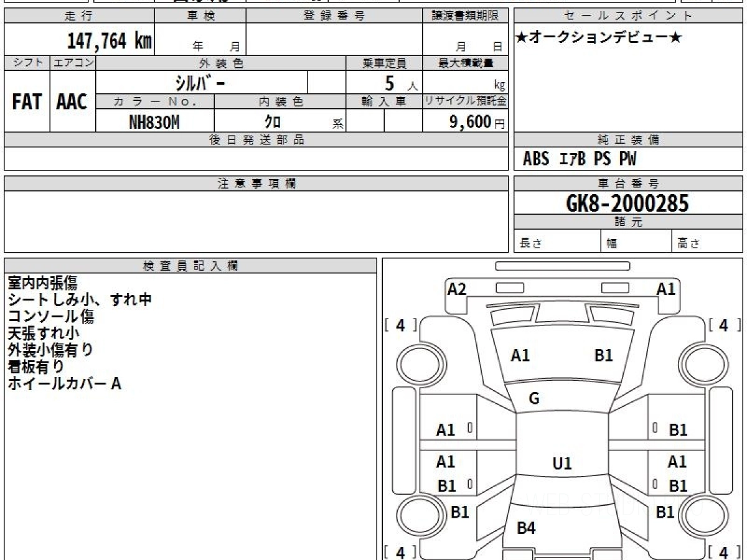Select inspector note ホイールカバー A
The image size is (747, 560).
pyautogui.click(x=63, y=383)
